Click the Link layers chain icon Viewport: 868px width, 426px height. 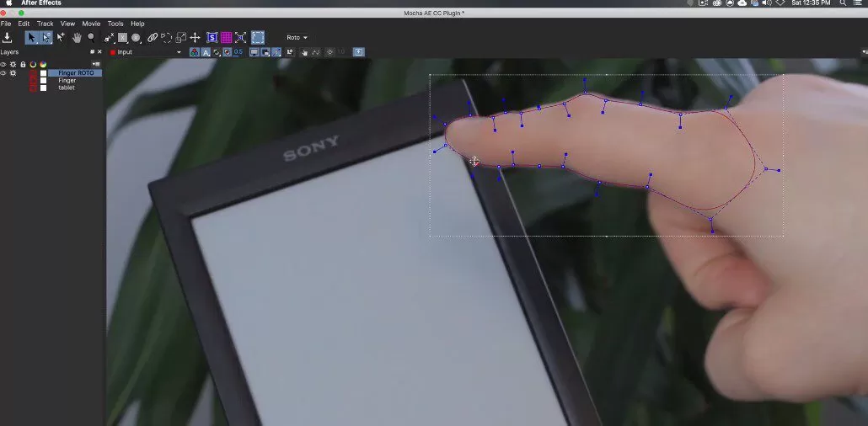coord(153,38)
